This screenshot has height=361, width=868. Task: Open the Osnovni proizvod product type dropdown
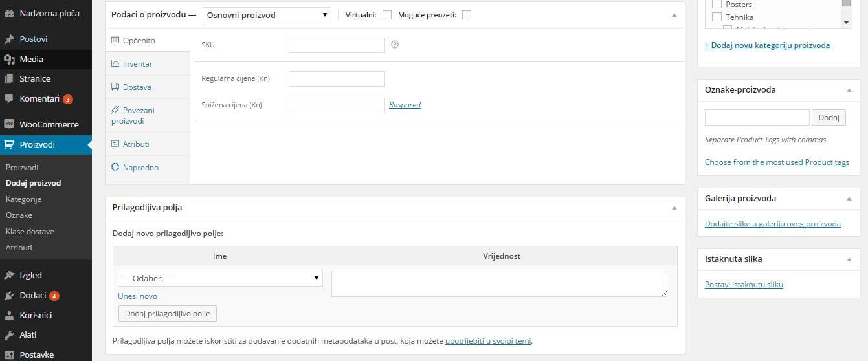266,15
